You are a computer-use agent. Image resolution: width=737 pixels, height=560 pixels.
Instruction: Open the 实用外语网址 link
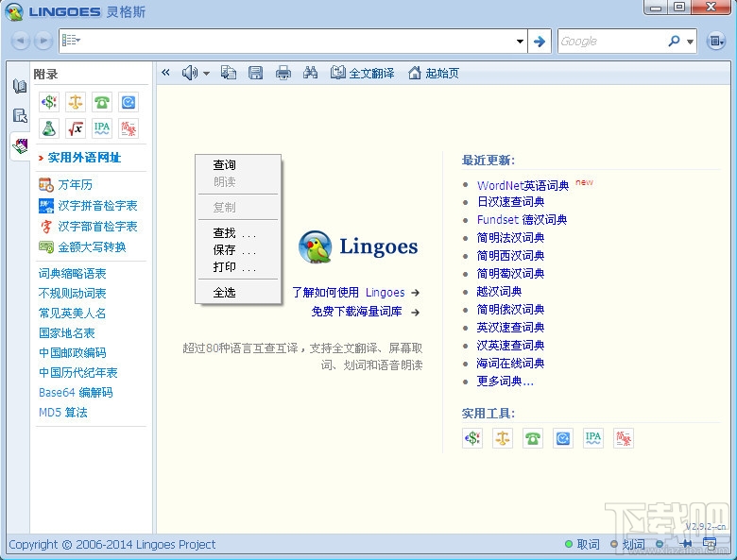point(84,158)
